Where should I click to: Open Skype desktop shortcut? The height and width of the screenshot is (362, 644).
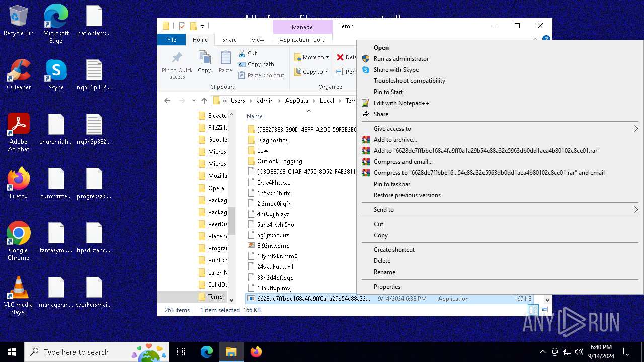[56, 75]
